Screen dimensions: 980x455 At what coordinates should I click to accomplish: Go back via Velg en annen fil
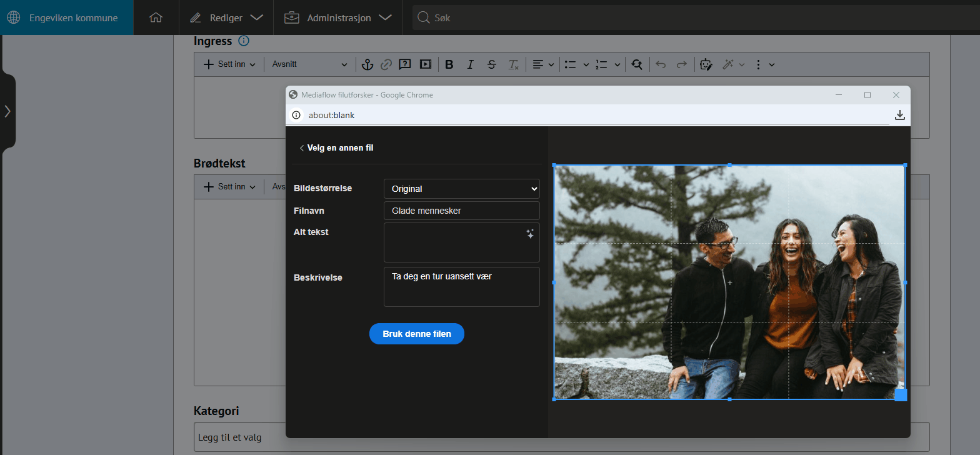point(336,148)
